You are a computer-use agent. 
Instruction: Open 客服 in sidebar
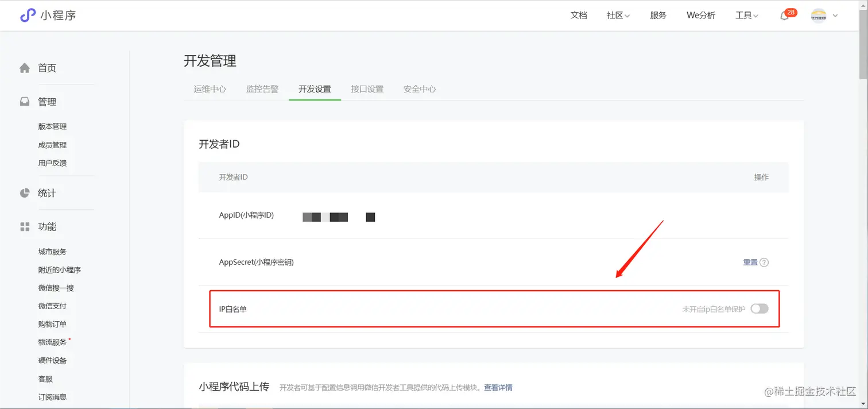[x=45, y=379]
